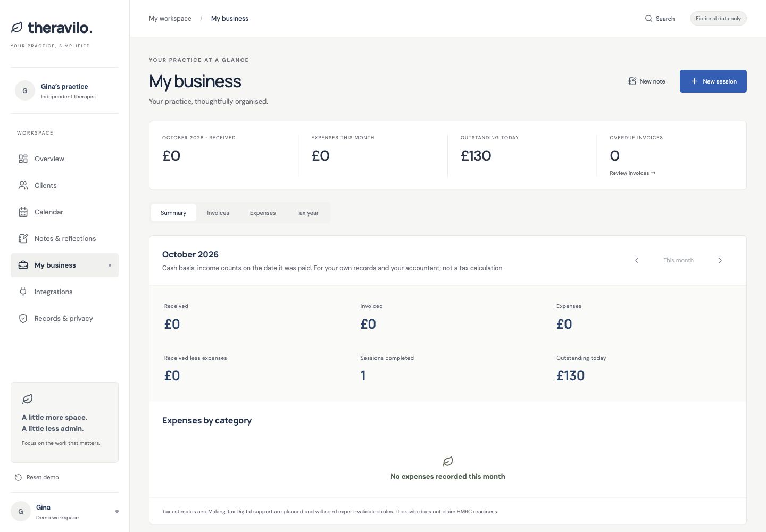Click the Reset demo circular arrow icon
This screenshot has height=532, width=766.
[19, 477]
